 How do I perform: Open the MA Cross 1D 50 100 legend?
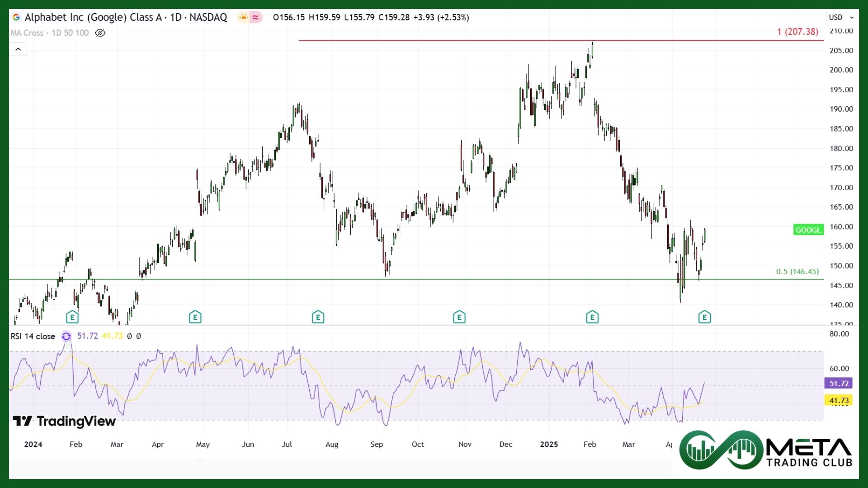click(50, 33)
